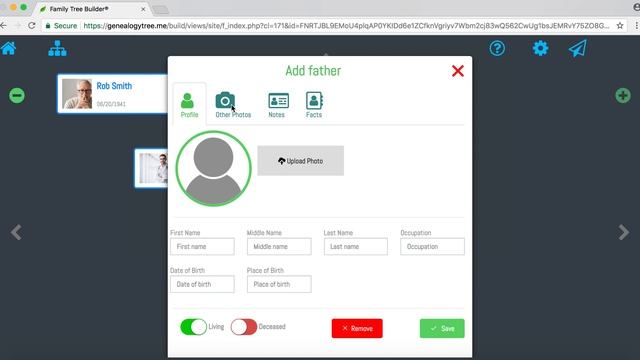Switch to the Profile tab

(x=189, y=105)
